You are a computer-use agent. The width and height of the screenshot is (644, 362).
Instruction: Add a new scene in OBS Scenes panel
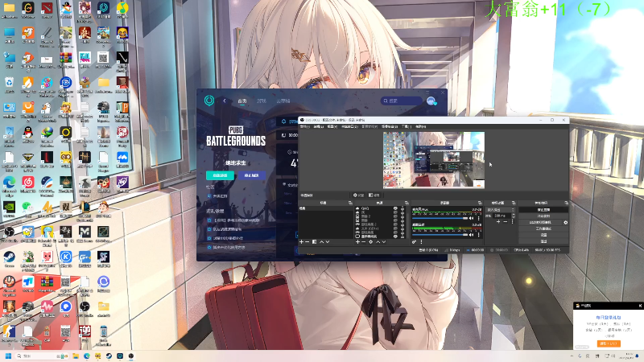pos(301,242)
